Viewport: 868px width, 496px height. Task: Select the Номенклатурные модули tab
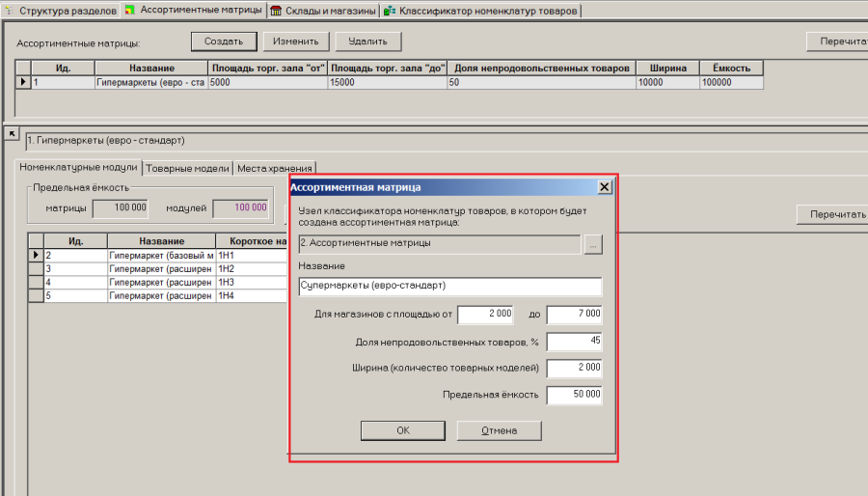click(x=78, y=167)
